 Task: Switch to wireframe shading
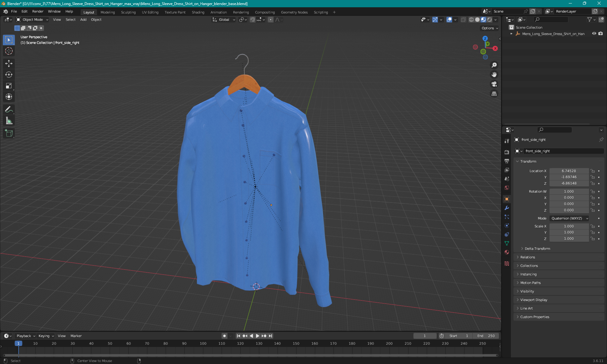click(x=471, y=20)
